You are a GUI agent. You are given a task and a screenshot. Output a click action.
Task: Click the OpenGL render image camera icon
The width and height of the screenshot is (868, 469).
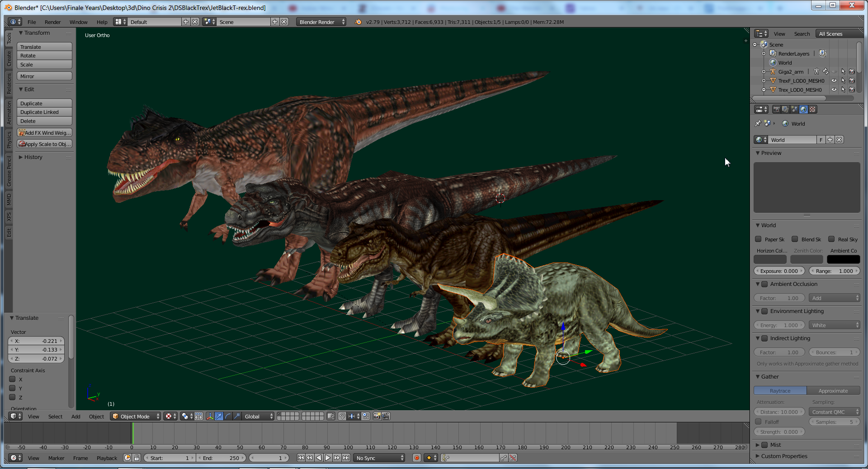click(x=377, y=416)
